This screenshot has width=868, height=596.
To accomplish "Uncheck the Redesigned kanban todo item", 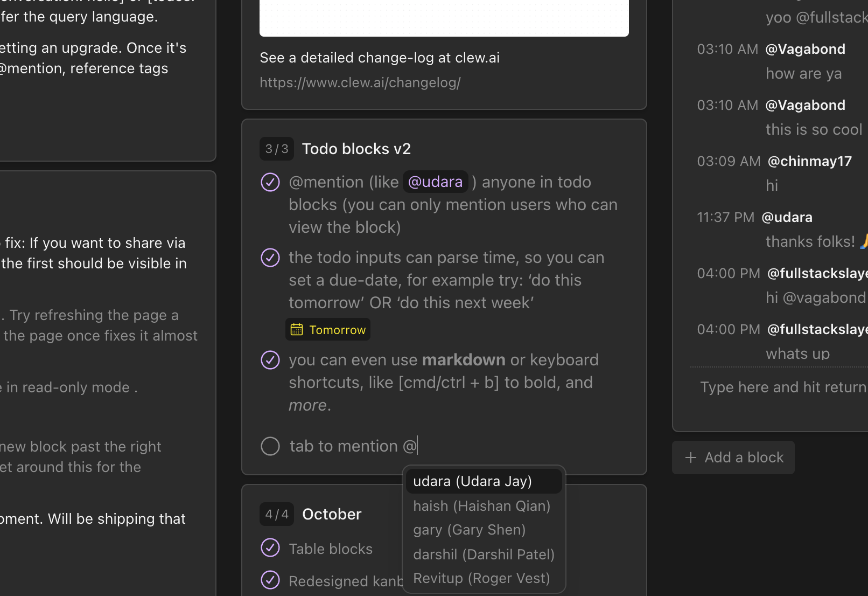I will coord(270,580).
